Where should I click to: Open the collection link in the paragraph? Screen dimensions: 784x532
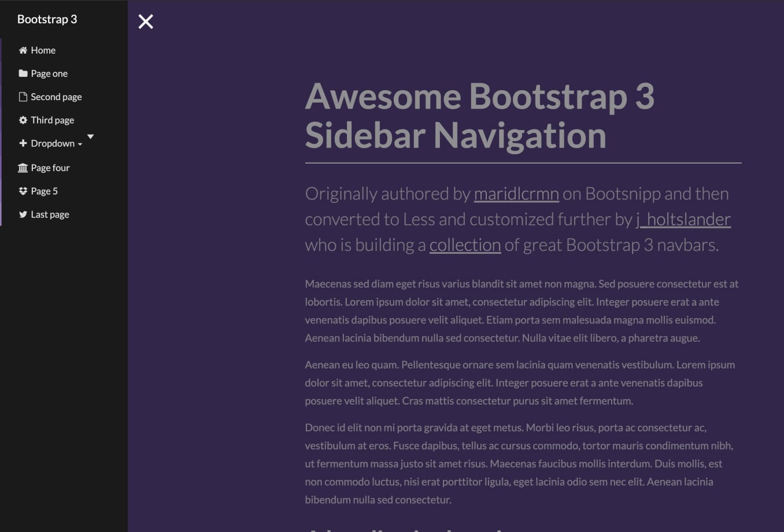pyautogui.click(x=465, y=245)
